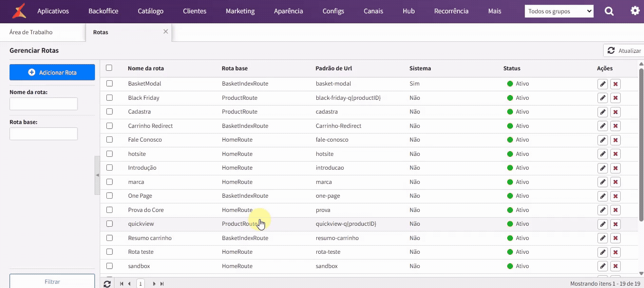Viewport: 644px width, 288px height.
Task: Edit the BasketModal route with pencil icon
Action: (x=602, y=84)
